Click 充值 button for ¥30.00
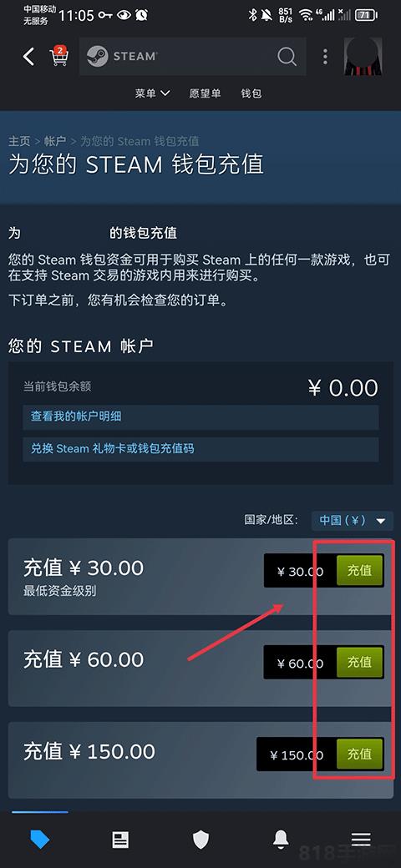Viewport: 401px width, 868px height. click(360, 571)
